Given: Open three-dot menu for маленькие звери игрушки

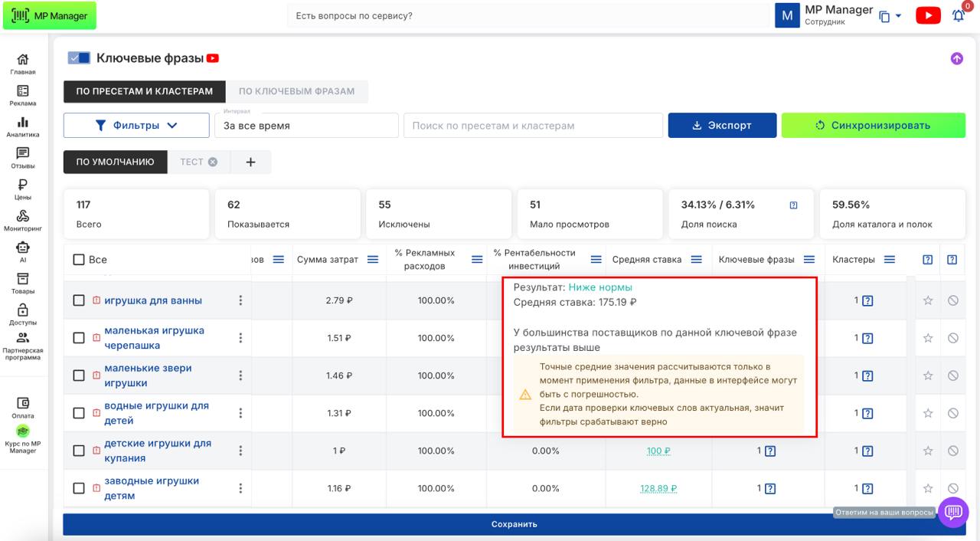Looking at the screenshot, I should click(240, 375).
